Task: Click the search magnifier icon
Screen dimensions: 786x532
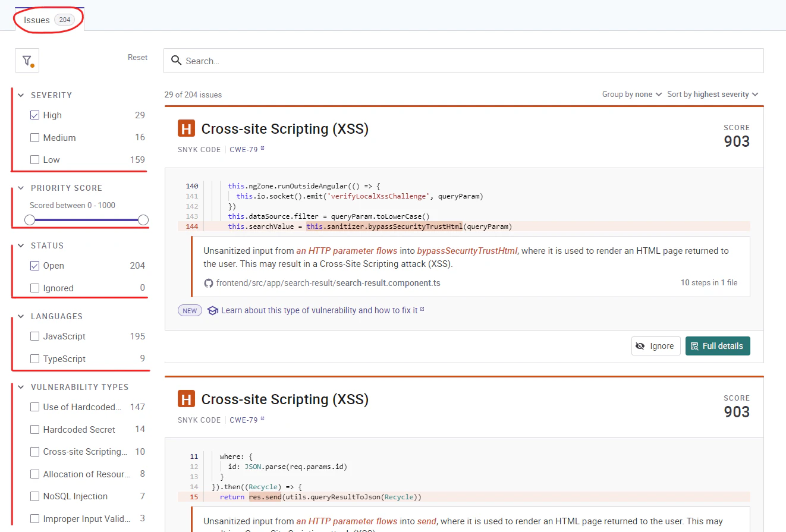Action: (x=176, y=61)
